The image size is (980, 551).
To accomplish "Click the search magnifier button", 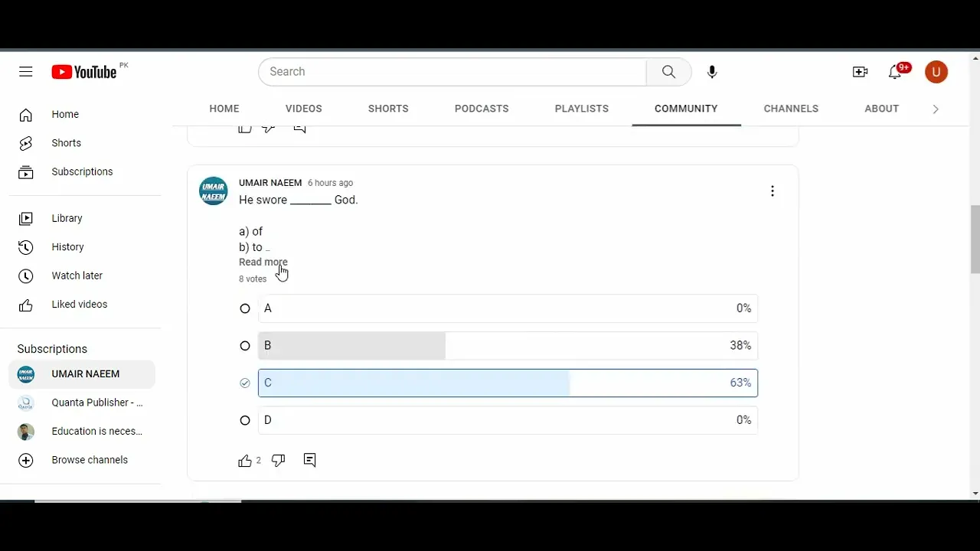I will coord(668,72).
